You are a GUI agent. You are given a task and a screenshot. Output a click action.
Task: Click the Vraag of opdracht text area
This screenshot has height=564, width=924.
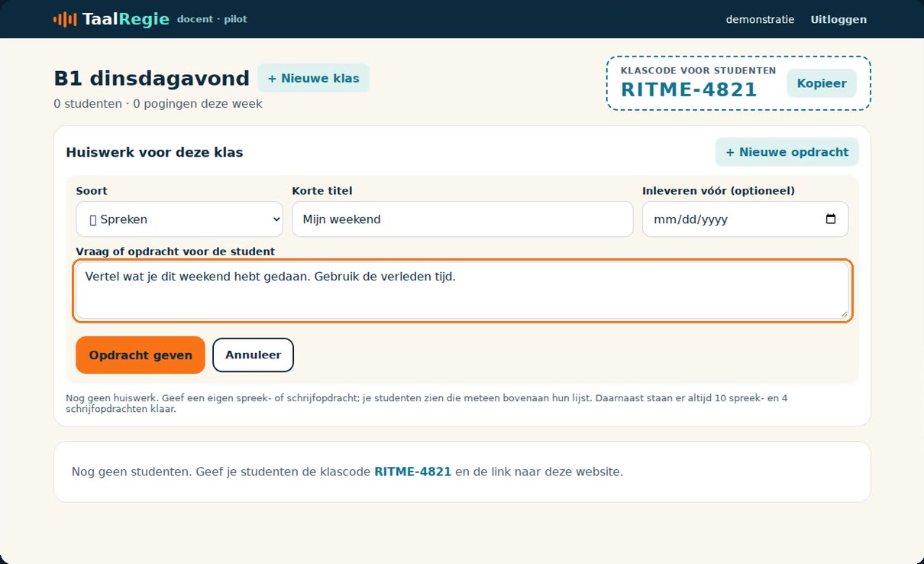[x=463, y=290]
